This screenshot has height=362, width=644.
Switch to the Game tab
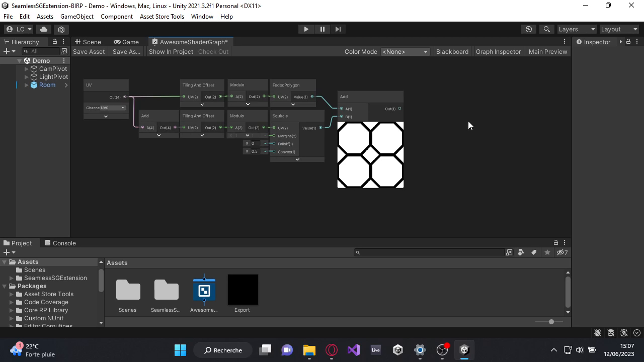click(x=126, y=42)
